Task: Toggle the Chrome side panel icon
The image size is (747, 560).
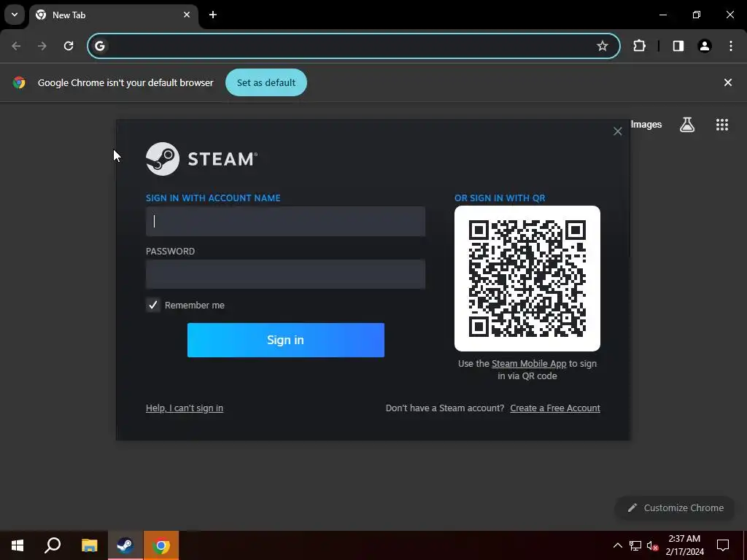Action: (678, 46)
